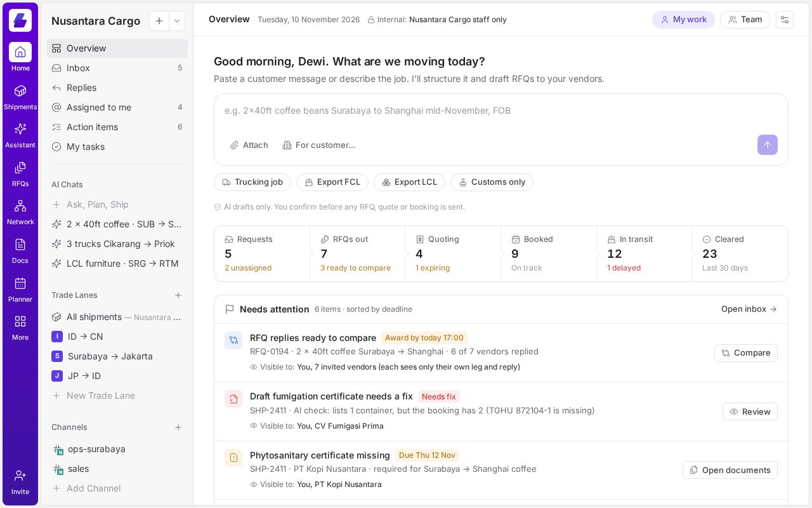Add a new Trade Lane with plus icon
Viewport: 812px width, 508px height.
tap(178, 295)
